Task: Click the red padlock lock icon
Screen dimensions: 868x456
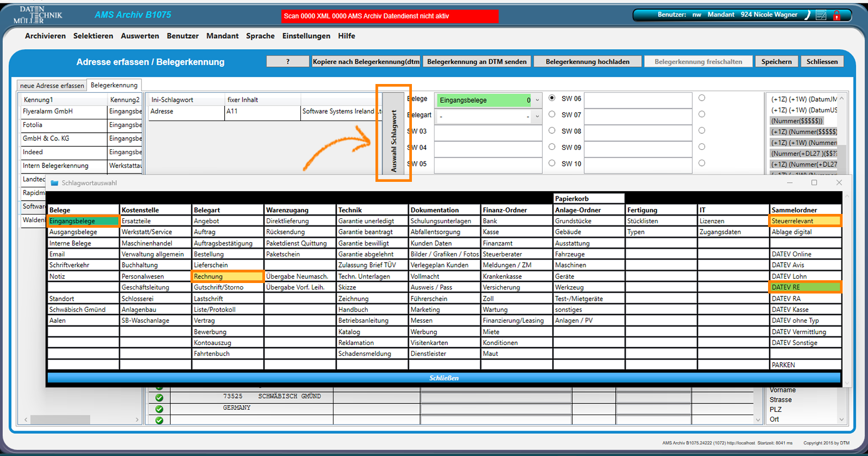Action: point(837,15)
